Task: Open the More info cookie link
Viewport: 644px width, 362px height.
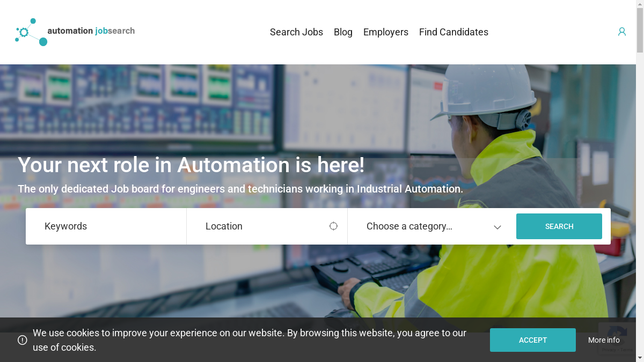Action: [604, 340]
